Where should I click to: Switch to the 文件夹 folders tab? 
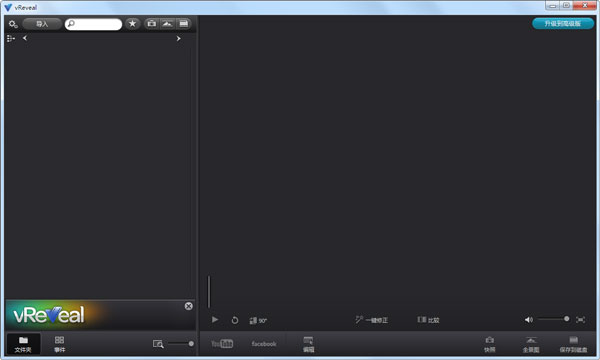click(23, 344)
